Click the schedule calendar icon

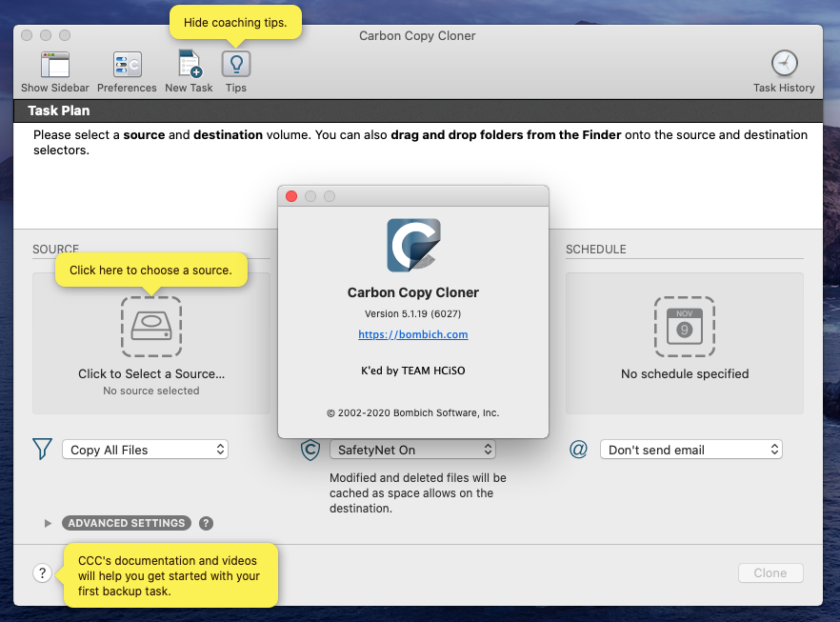pyautogui.click(x=684, y=327)
